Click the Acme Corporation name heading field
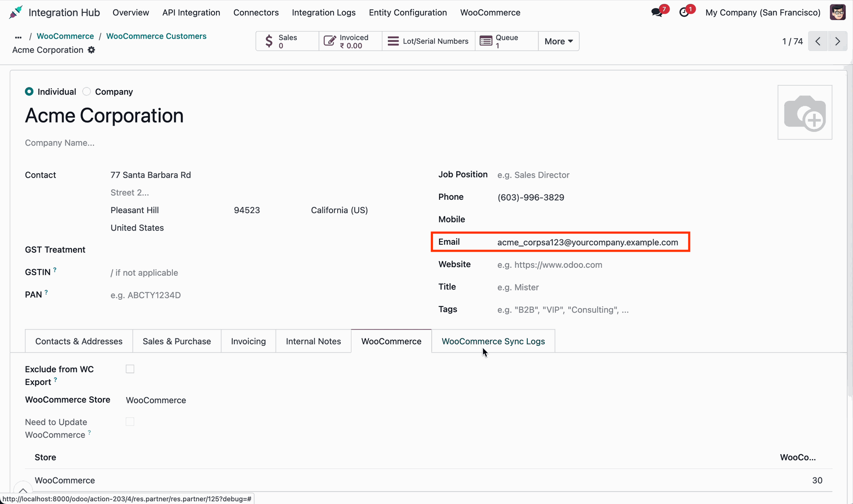Image resolution: width=853 pixels, height=504 pixels. pos(104,116)
